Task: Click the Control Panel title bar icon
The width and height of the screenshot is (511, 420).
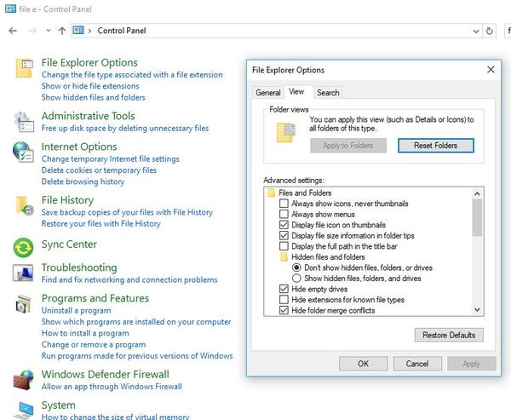Action: tap(10, 9)
